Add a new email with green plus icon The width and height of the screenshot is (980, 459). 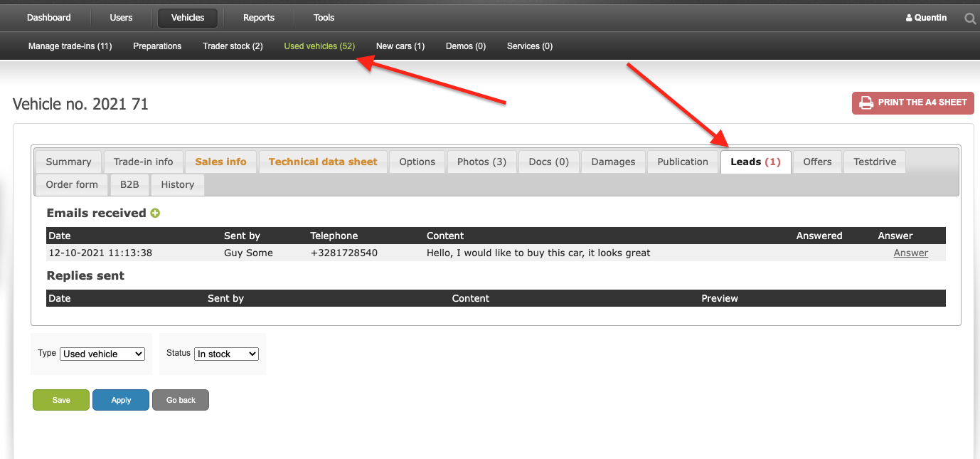(x=155, y=213)
